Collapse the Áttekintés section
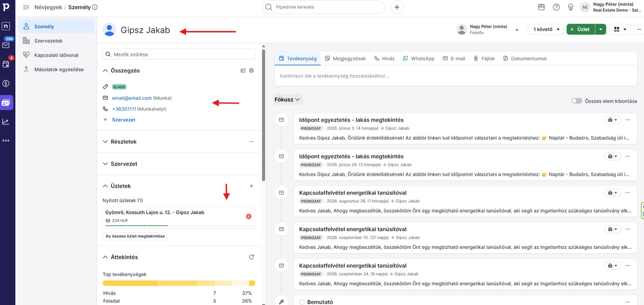The width and height of the screenshot is (644, 305). [x=105, y=257]
